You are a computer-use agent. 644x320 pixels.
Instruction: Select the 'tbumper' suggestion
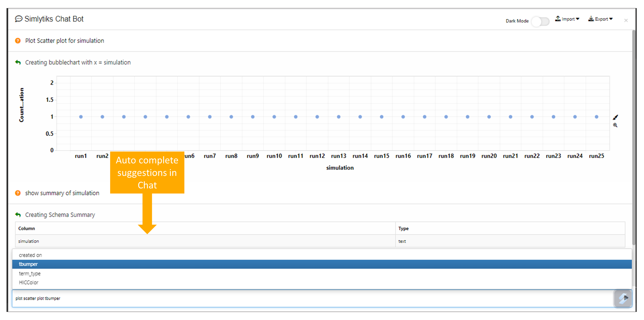[322, 264]
